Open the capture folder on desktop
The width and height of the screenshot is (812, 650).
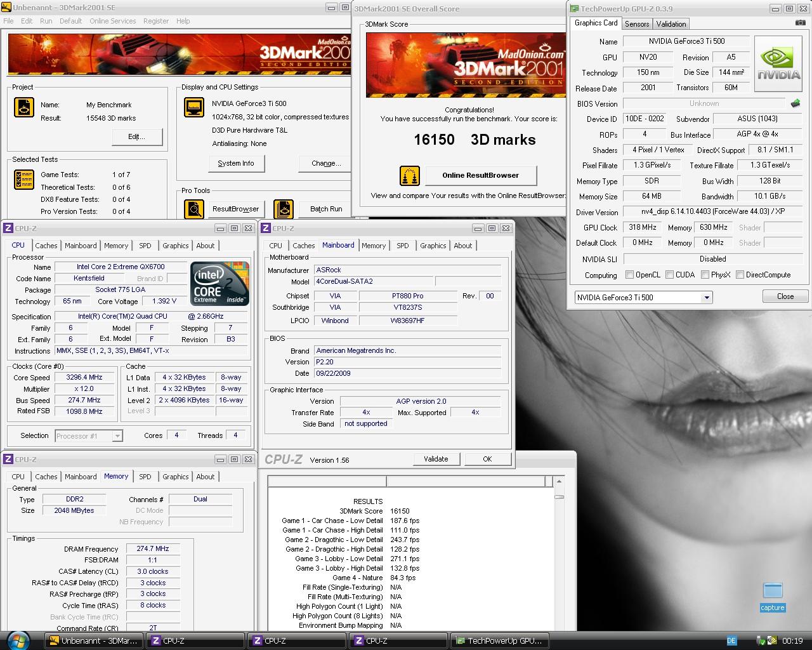pos(773,597)
